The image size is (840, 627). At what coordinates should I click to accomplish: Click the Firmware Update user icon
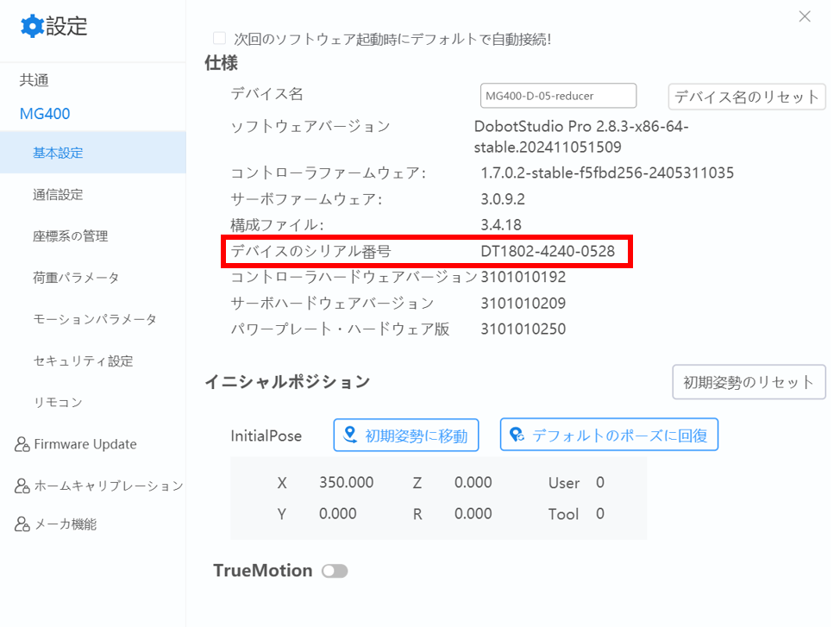[22, 444]
